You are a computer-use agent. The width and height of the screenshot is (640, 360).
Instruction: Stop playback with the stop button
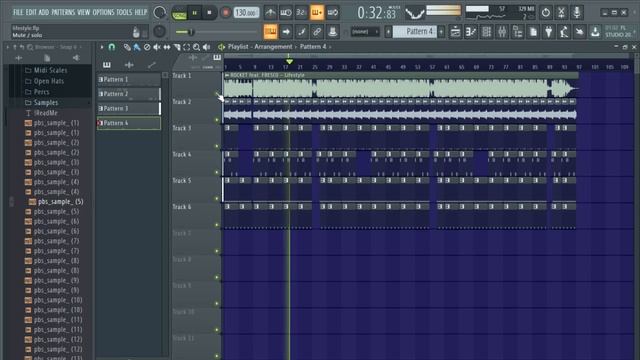tap(209, 13)
